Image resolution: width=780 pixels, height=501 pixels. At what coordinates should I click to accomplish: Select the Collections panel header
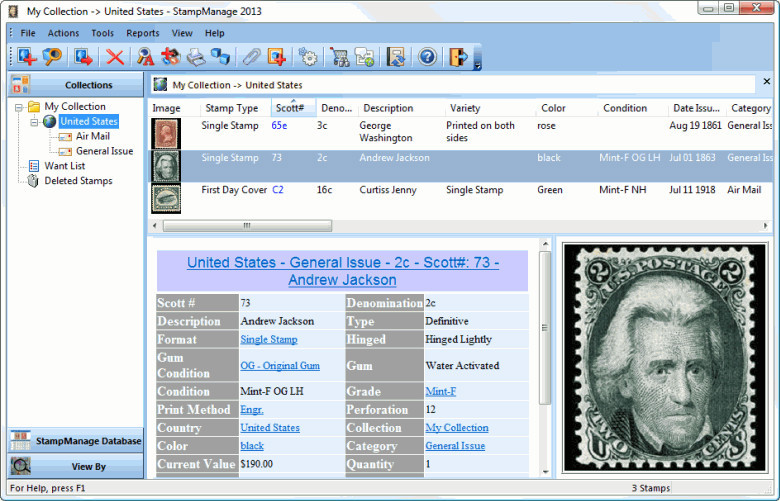coord(76,85)
